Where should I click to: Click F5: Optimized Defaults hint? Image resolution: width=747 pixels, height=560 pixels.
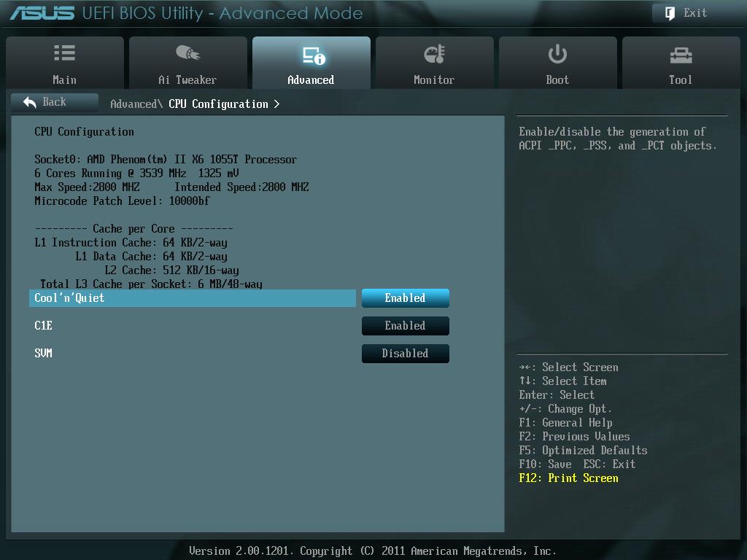coord(583,450)
